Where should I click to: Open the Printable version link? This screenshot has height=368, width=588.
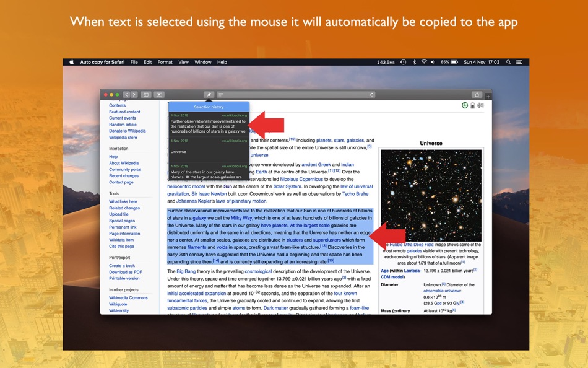pos(124,279)
